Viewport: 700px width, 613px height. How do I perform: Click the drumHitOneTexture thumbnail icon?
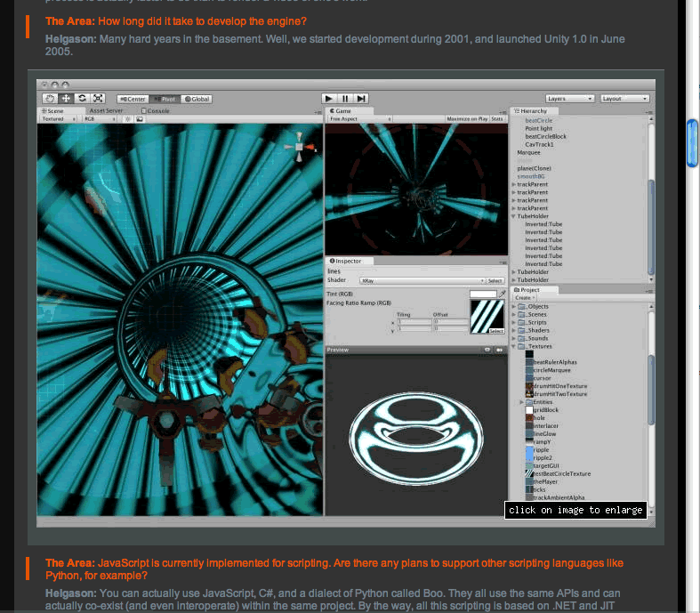click(529, 386)
